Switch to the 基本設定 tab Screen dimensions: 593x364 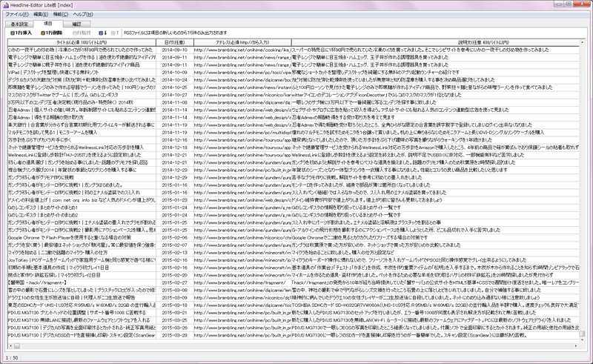coord(19,24)
